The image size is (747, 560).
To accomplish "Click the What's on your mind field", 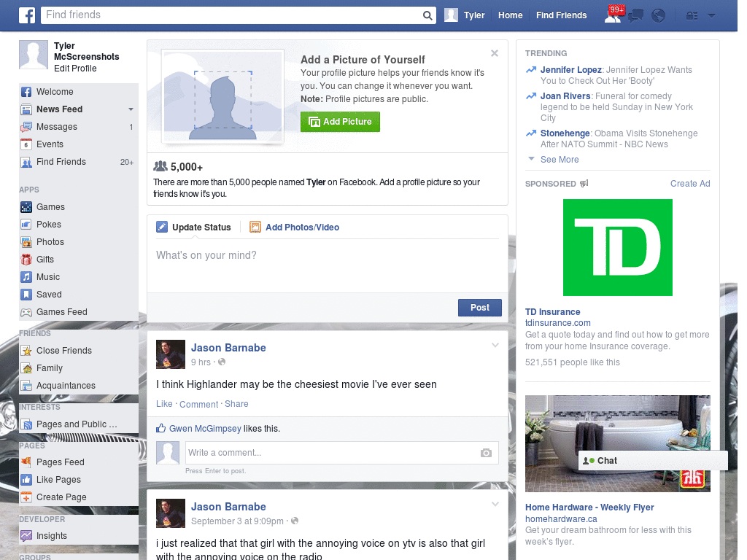I will pos(328,265).
